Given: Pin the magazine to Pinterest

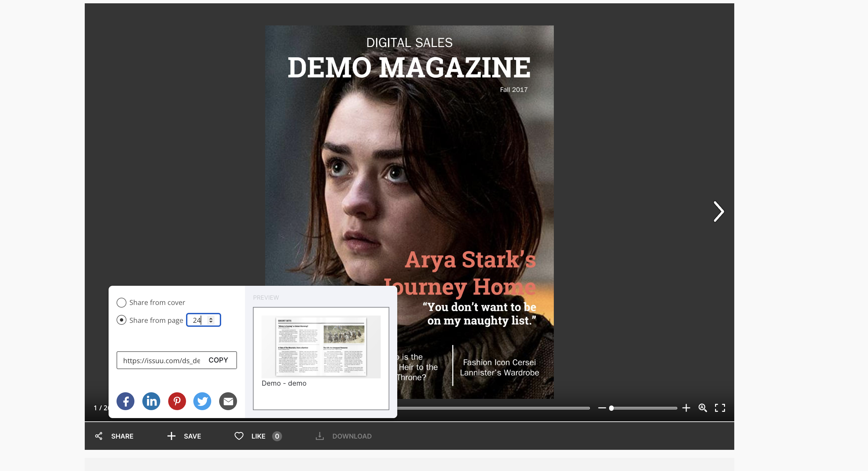Looking at the screenshot, I should click(176, 401).
